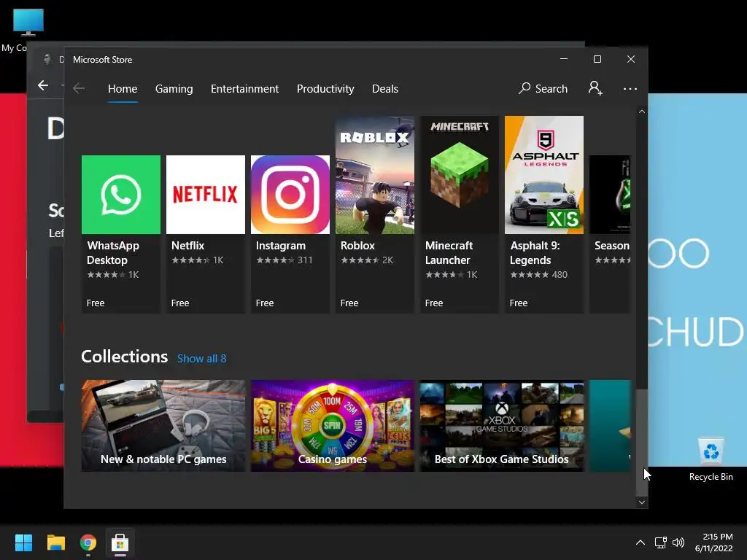The height and width of the screenshot is (560, 747).
Task: Click the Store vertical scrollbar thumb
Action: pos(642,443)
